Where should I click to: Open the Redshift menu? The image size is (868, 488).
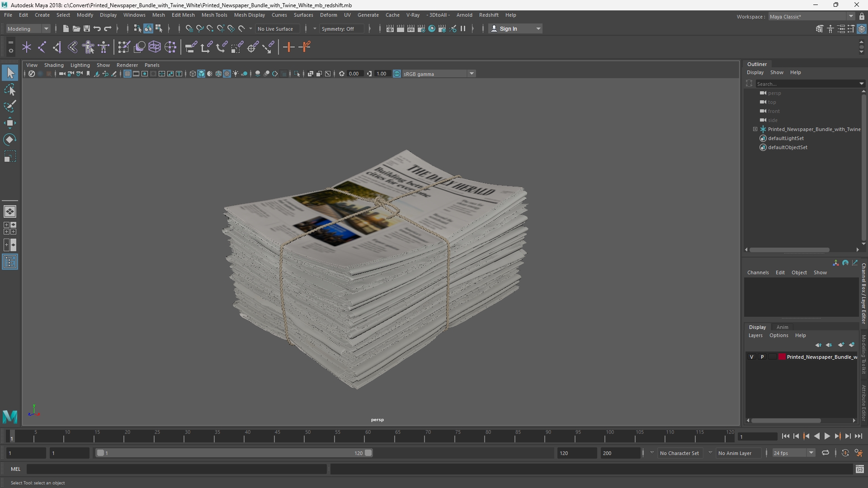click(x=489, y=15)
